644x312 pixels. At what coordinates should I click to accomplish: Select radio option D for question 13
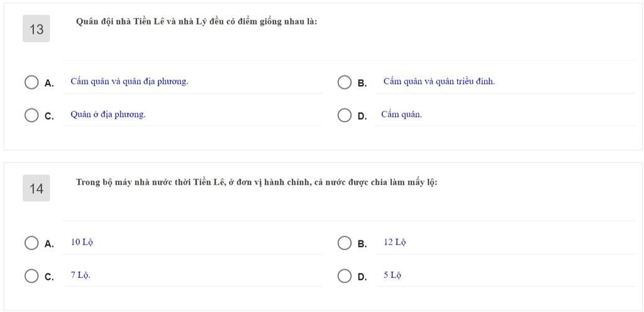point(345,115)
